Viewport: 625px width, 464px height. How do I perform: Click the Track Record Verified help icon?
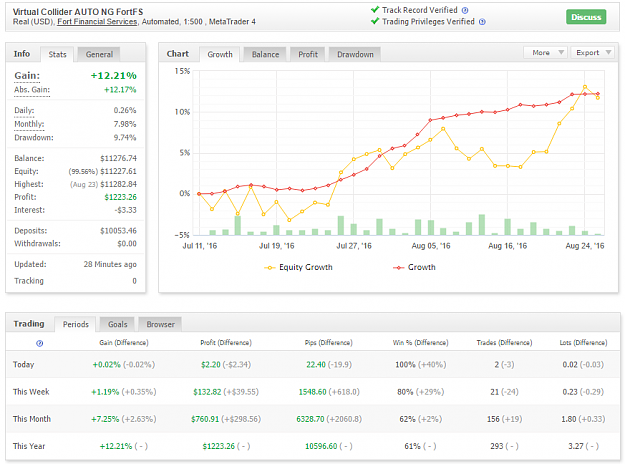465,11
